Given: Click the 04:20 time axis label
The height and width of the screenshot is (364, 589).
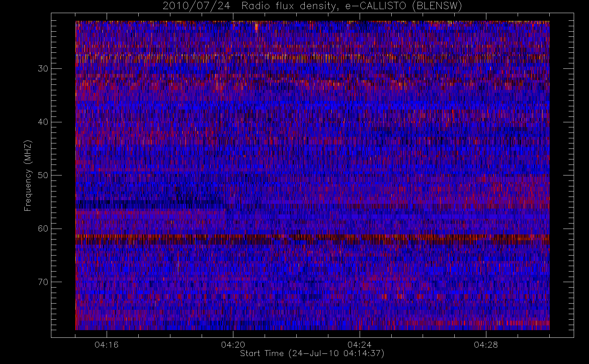Looking at the screenshot, I should pyautogui.click(x=233, y=345).
